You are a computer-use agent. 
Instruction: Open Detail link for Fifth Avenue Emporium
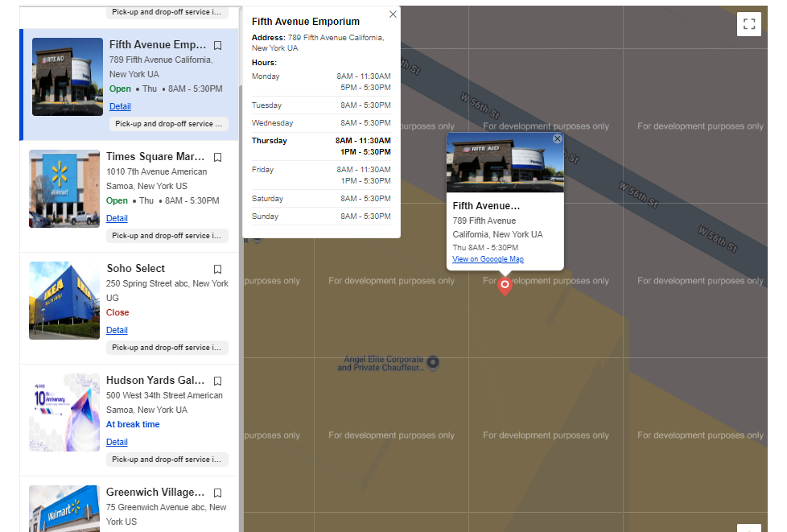pos(120,106)
